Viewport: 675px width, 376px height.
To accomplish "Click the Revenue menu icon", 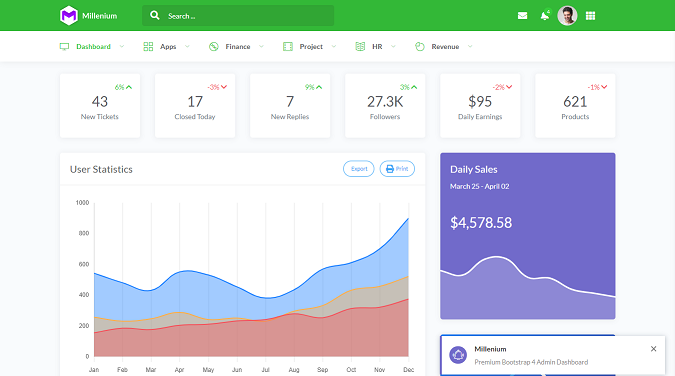I will [420, 47].
